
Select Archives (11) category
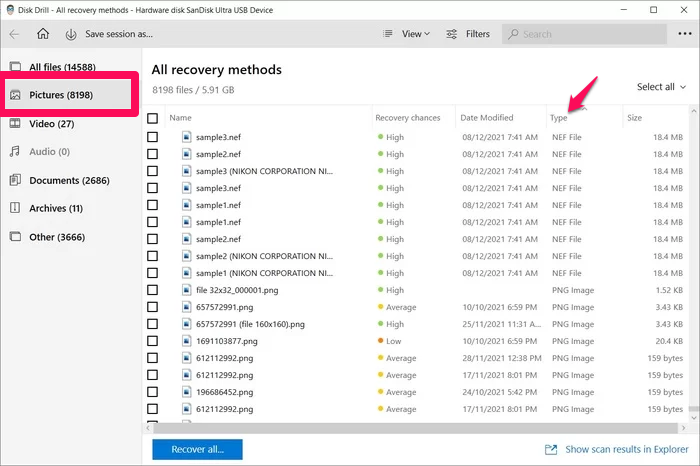pos(56,208)
